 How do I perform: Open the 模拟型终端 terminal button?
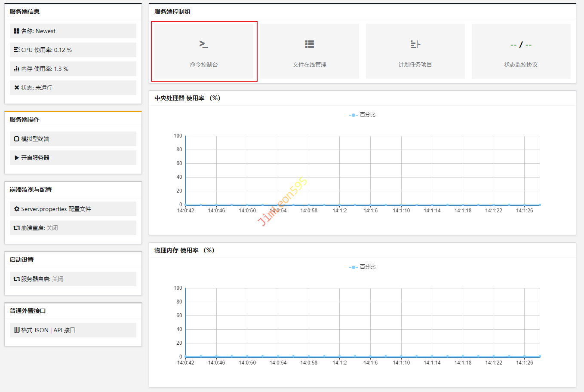point(73,139)
